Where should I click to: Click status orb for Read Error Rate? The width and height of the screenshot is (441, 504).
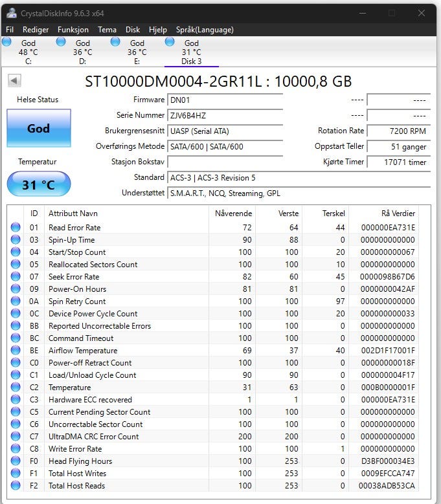pos(16,228)
